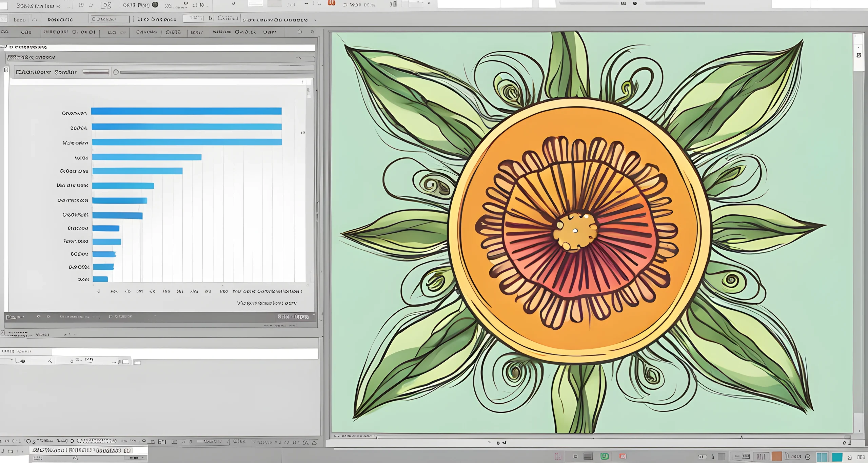Click the pink document icon in bottom bar
This screenshot has width=868, height=463.
(x=558, y=456)
